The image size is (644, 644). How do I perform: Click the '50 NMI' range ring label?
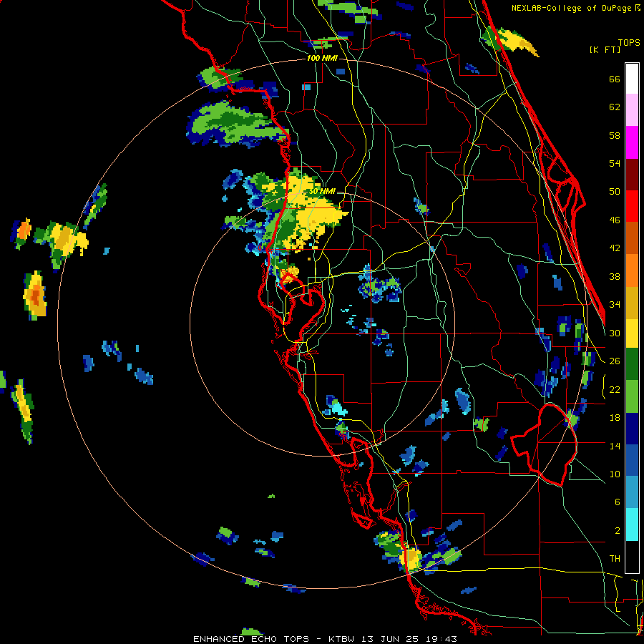point(322,192)
